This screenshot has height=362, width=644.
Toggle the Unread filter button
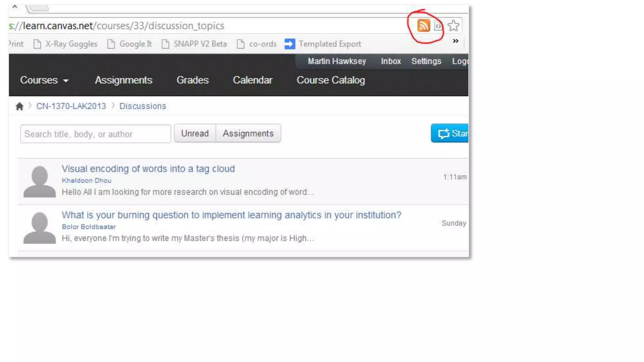195,134
